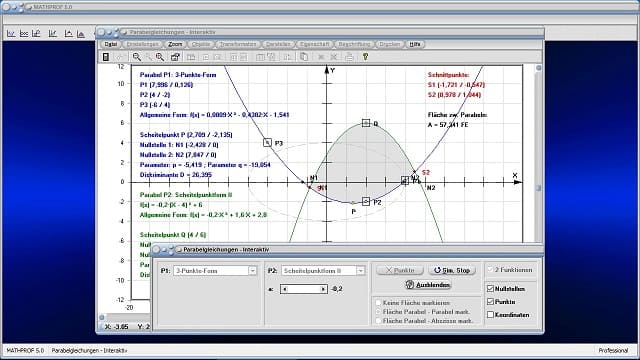Image resolution: width=640 pixels, height=360 pixels.
Task: Click the fifth curve icon in main toolbar
Action: pos(69,34)
